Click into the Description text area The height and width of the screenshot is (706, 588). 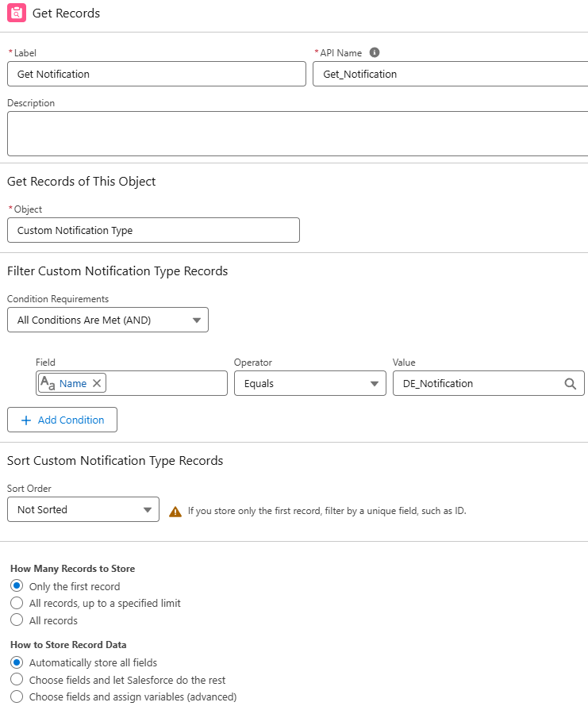(298, 133)
